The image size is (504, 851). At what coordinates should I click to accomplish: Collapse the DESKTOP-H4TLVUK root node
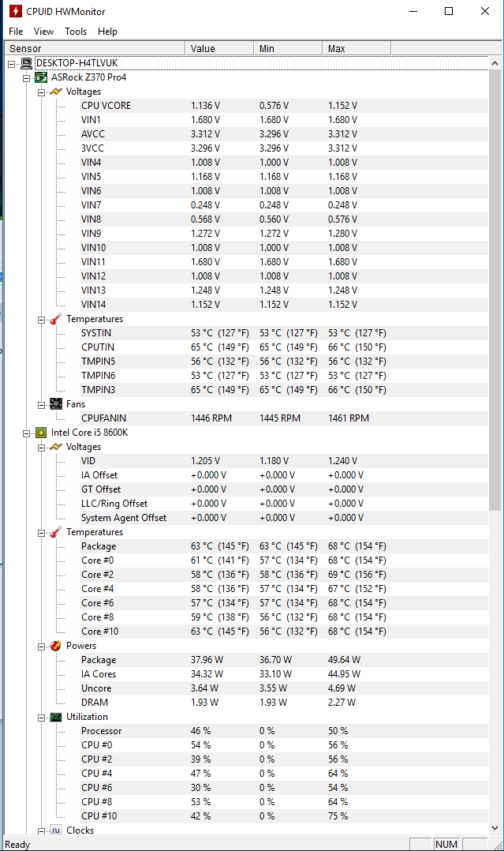pyautogui.click(x=12, y=63)
